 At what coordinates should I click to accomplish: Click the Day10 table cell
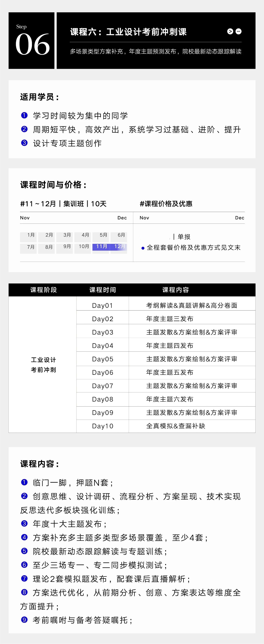click(x=103, y=426)
